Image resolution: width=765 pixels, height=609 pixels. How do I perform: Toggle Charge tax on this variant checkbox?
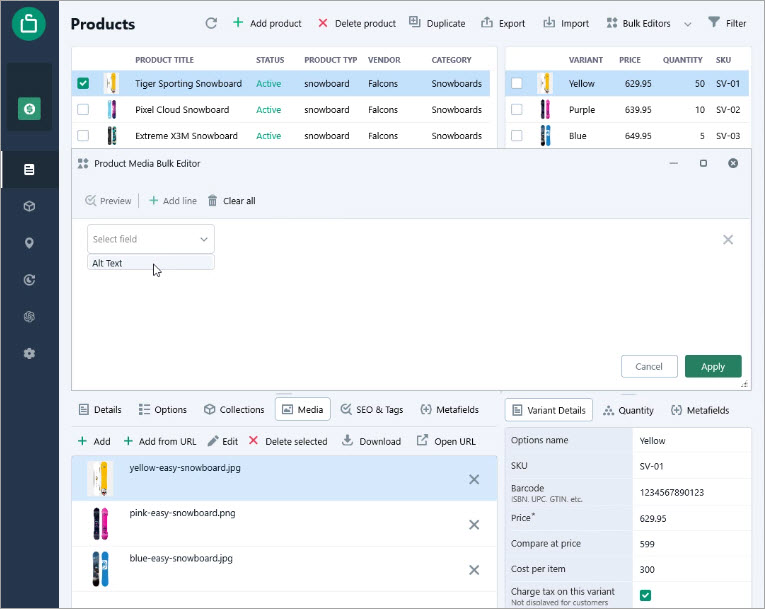coord(645,595)
